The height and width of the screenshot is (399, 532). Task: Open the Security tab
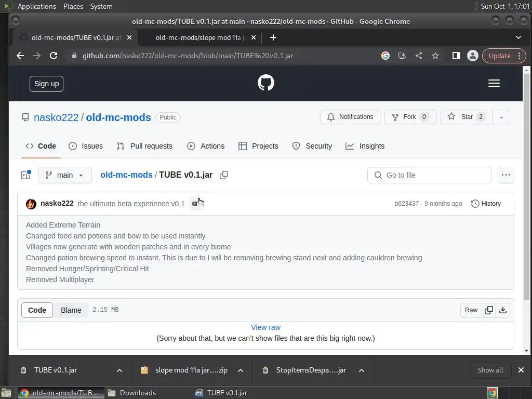click(x=312, y=146)
